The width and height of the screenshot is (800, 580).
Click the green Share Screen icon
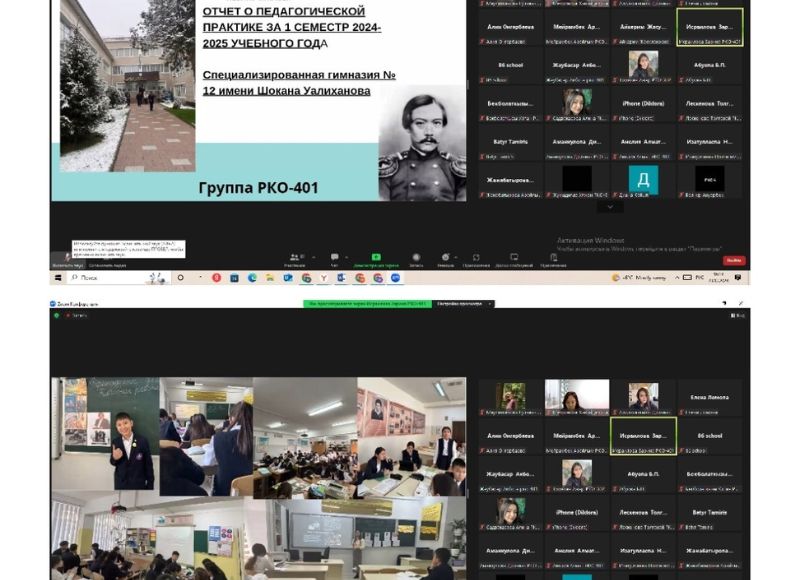376,258
